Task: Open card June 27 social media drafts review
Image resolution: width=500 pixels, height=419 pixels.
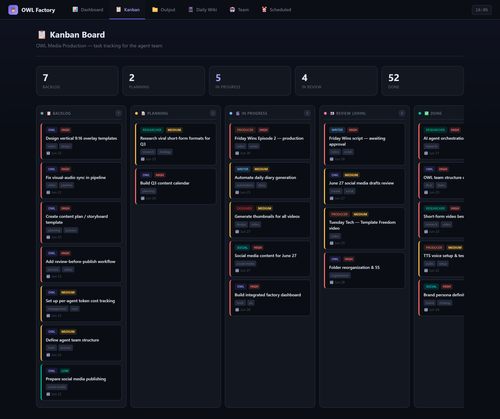Action: (x=364, y=186)
